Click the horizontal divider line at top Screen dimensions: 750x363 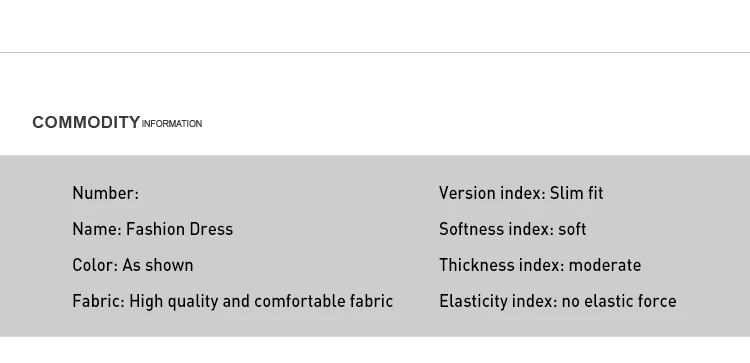click(x=375, y=53)
